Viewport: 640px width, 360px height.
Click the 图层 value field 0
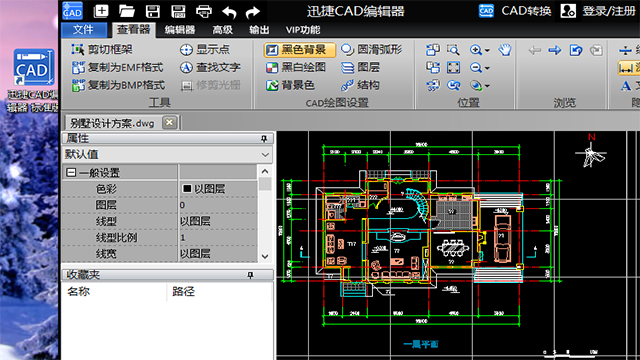pyautogui.click(x=218, y=205)
